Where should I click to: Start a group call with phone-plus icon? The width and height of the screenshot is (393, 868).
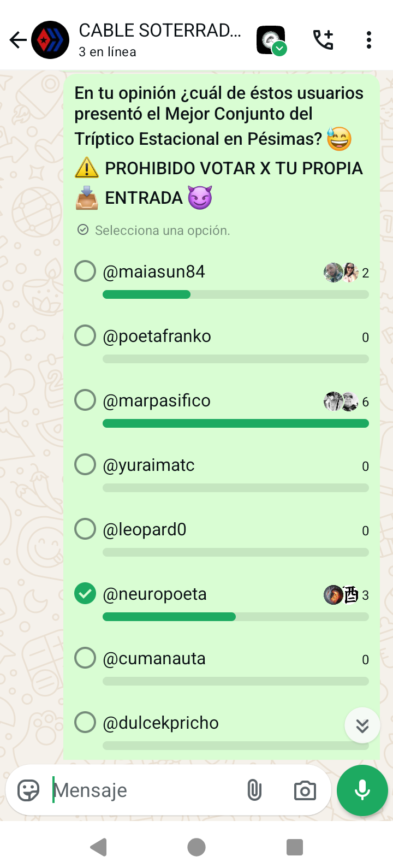coord(323,40)
